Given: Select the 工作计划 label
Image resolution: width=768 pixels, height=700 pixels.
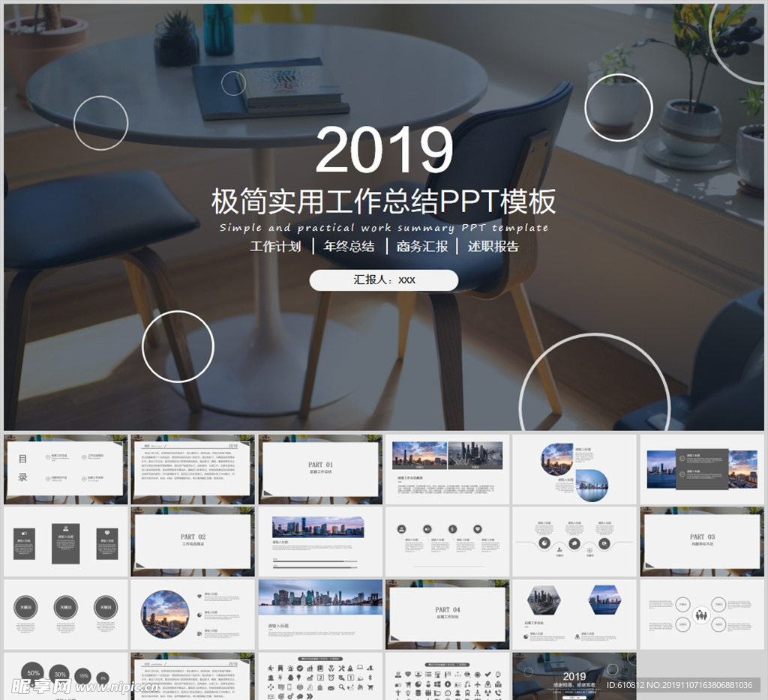Looking at the screenshot, I should coord(276,247).
